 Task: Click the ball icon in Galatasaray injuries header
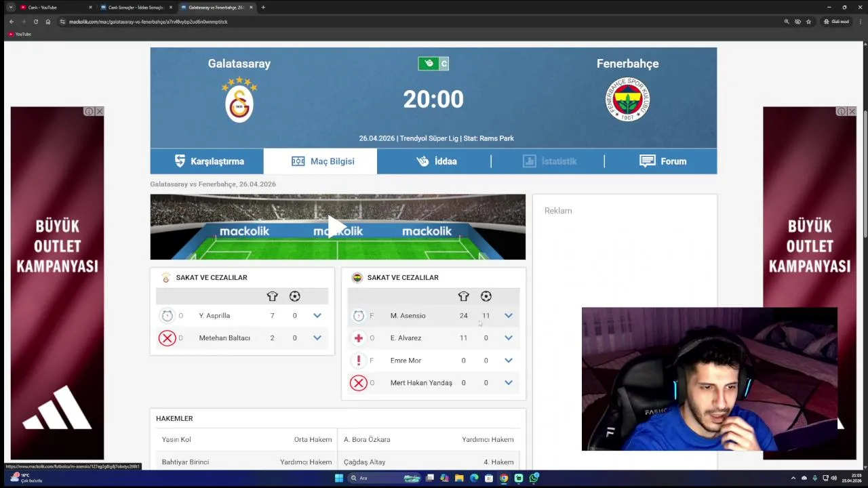pyautogui.click(x=294, y=296)
